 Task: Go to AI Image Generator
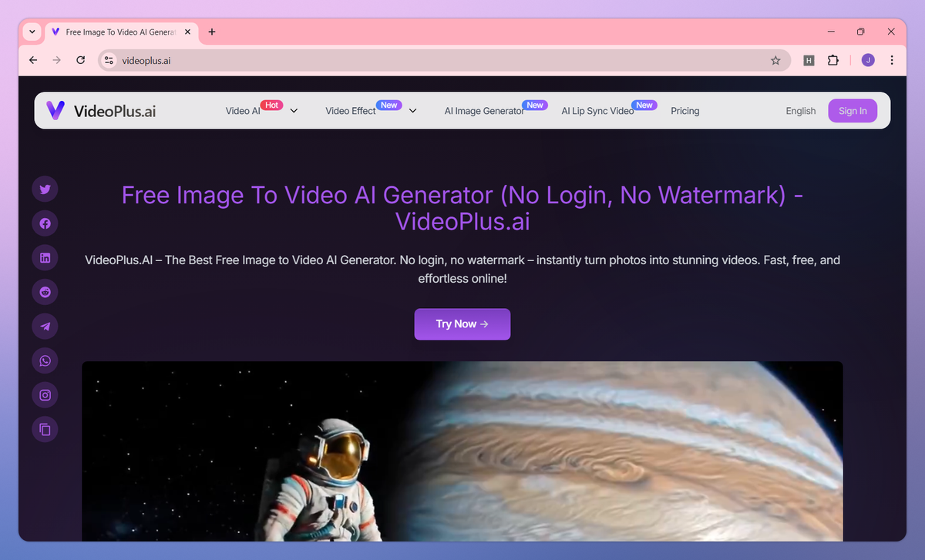484,111
